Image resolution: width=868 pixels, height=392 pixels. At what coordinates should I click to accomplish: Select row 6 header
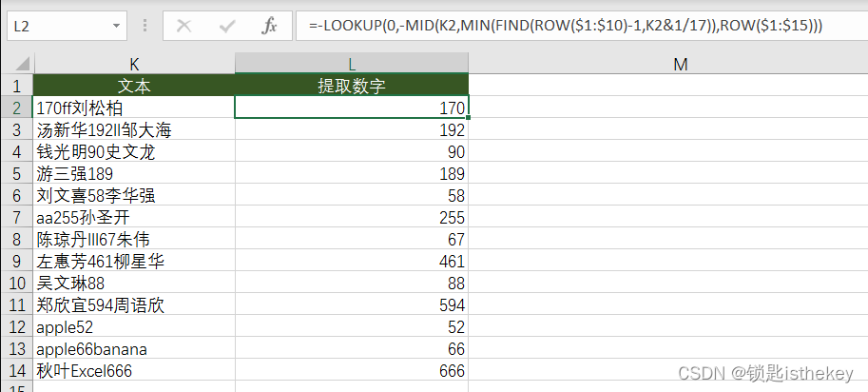(x=16, y=195)
